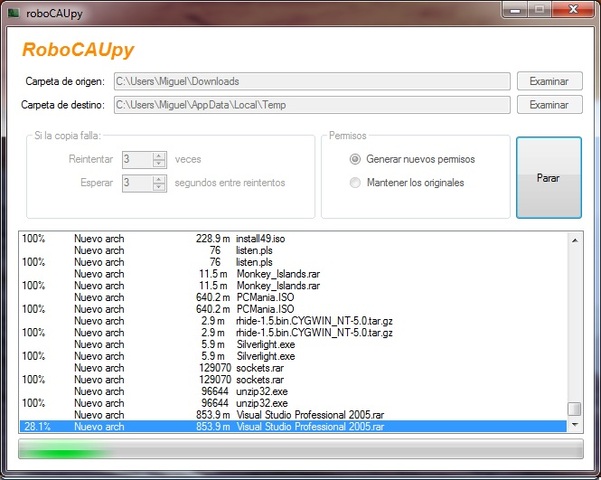Click the RoboCAUpy orange heading
Image resolution: width=601 pixels, height=480 pixels.
coord(78,50)
